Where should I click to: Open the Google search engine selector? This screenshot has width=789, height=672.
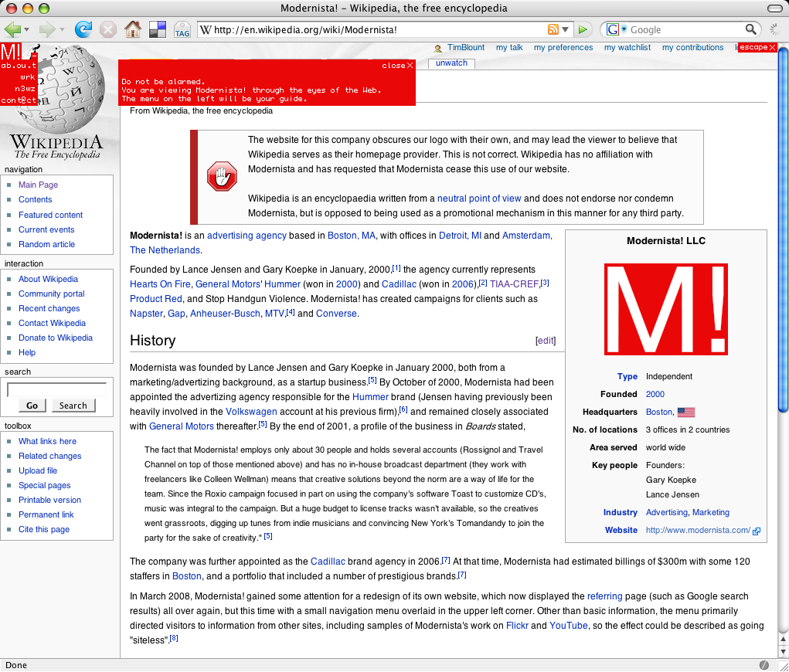click(x=617, y=29)
